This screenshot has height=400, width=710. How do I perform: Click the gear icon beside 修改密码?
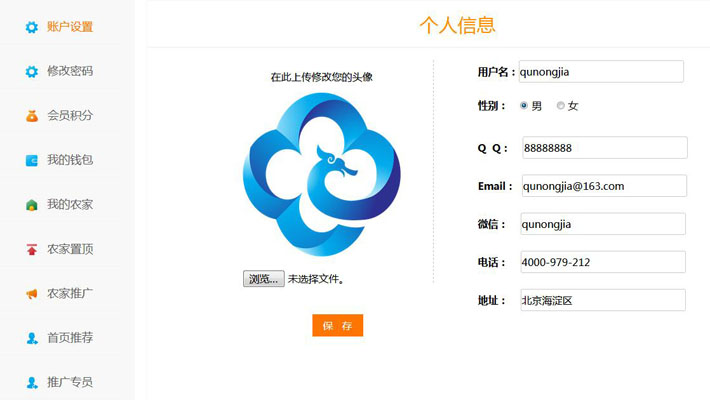click(32, 72)
